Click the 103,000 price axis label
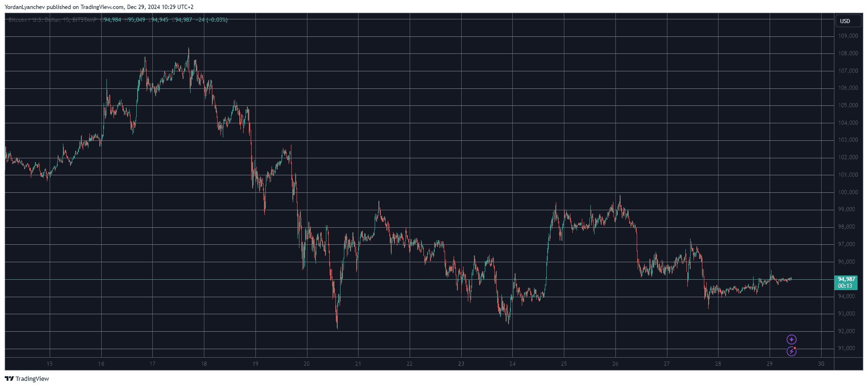Viewport: 868px width, 387px height. point(848,140)
